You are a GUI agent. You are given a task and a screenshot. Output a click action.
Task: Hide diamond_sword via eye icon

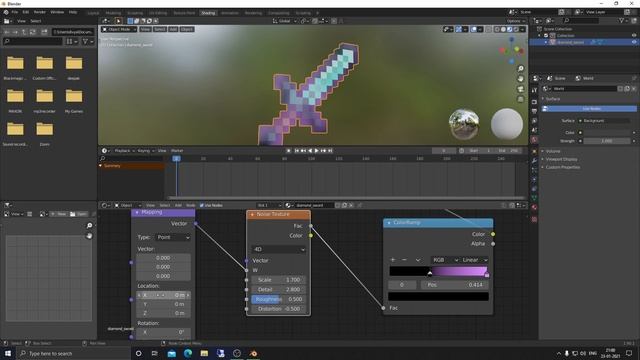click(634, 42)
